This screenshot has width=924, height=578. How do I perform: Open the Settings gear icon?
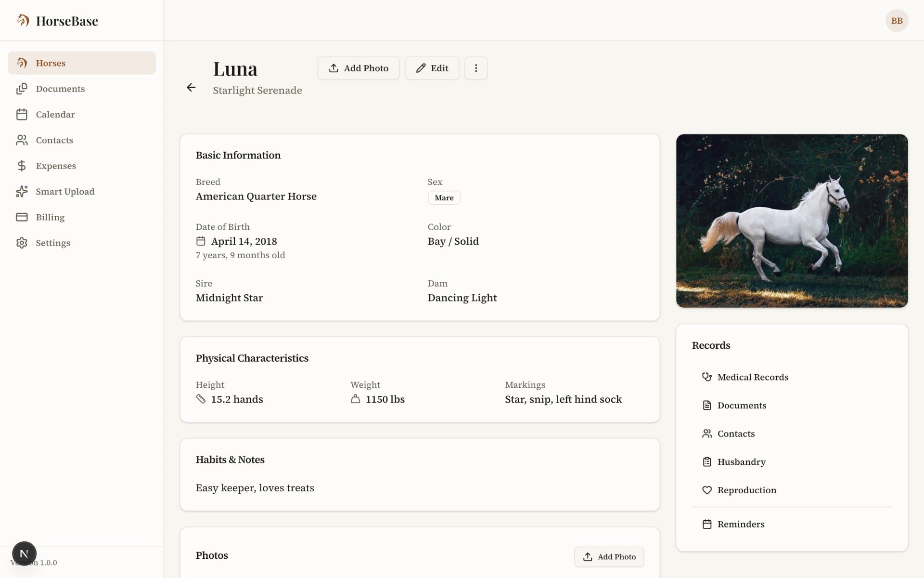[22, 243]
